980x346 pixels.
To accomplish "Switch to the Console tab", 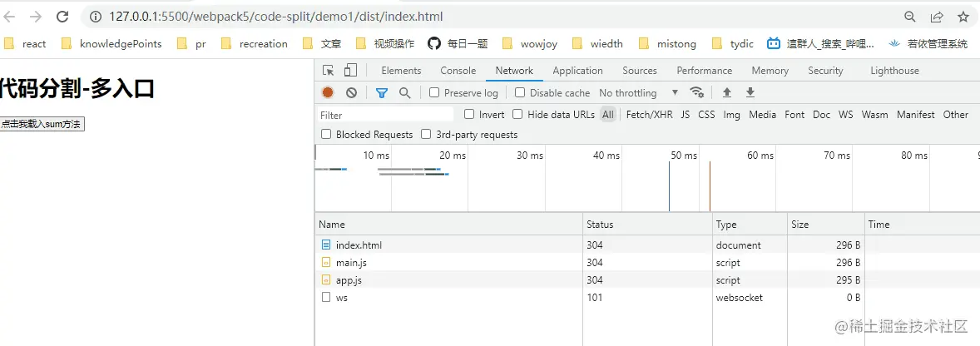I will click(458, 71).
